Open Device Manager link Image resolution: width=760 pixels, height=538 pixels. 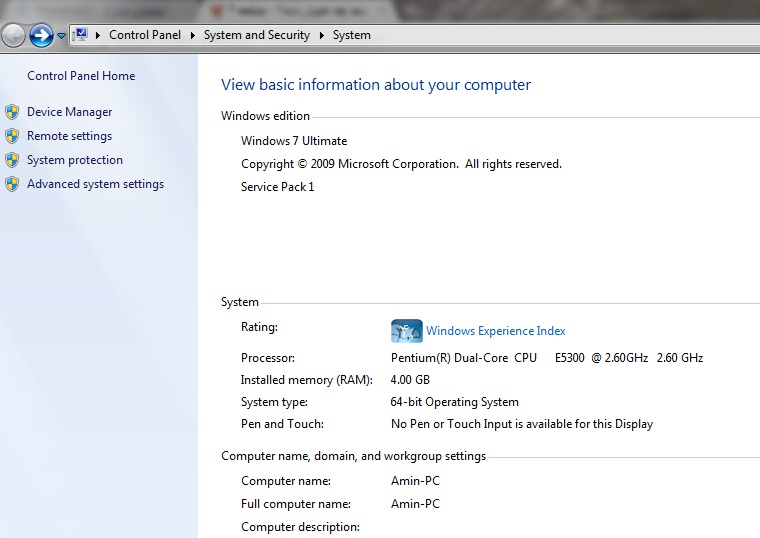point(69,112)
